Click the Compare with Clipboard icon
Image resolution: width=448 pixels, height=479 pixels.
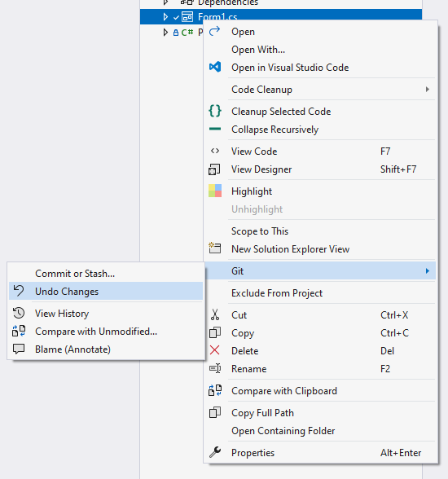pyautogui.click(x=215, y=390)
